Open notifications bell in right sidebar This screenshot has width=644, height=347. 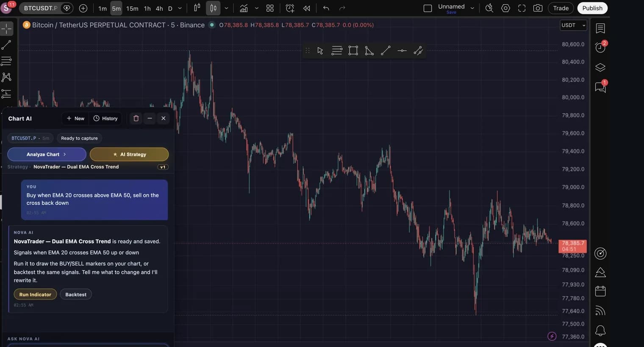[600, 330]
